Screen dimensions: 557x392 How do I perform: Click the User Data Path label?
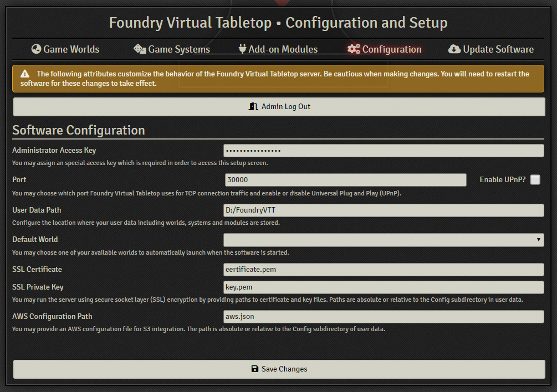[37, 210]
